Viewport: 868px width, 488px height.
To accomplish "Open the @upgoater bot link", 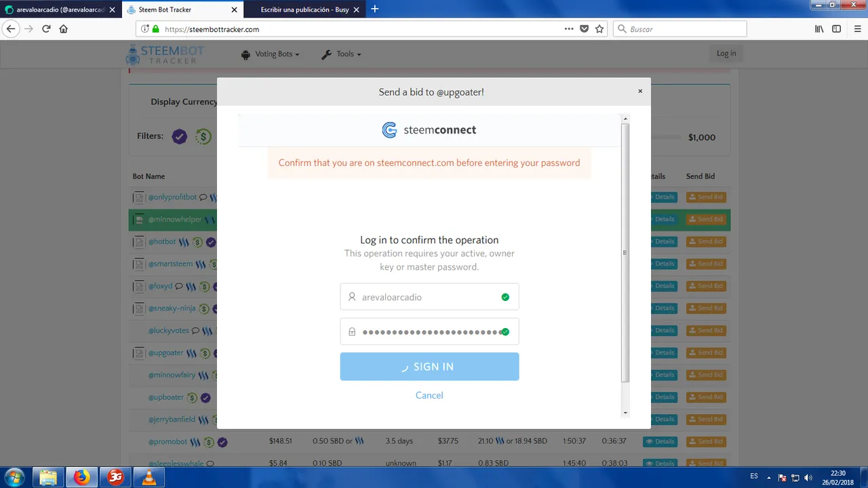I will [x=165, y=352].
